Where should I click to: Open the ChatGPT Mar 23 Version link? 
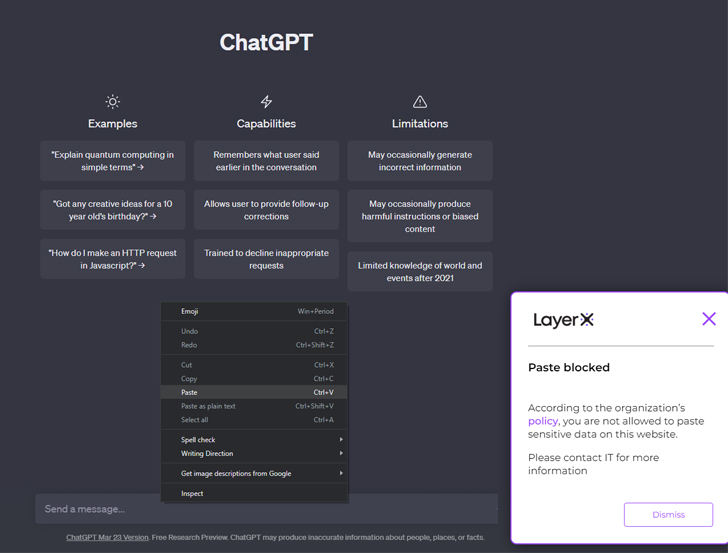107,537
